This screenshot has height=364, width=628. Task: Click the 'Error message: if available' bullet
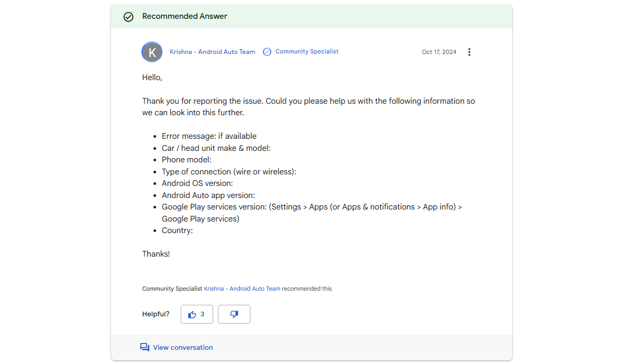[x=209, y=136]
